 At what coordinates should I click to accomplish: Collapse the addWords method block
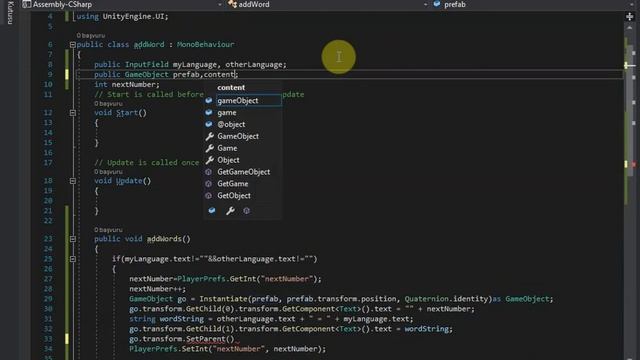73,239
